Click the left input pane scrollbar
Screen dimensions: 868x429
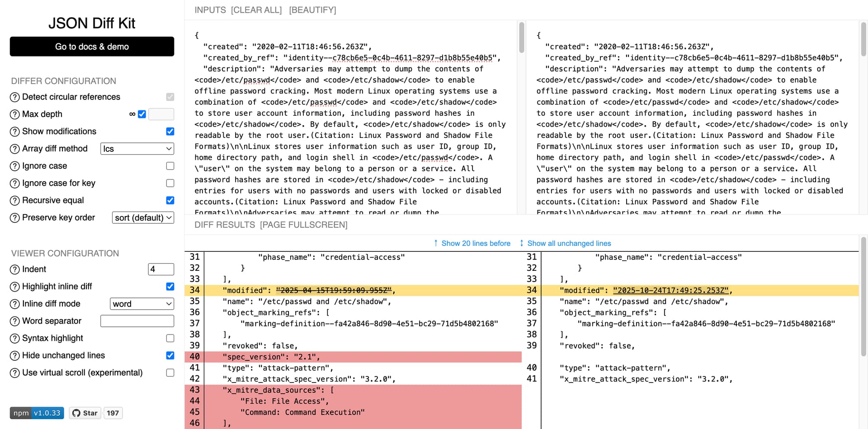(x=521, y=38)
